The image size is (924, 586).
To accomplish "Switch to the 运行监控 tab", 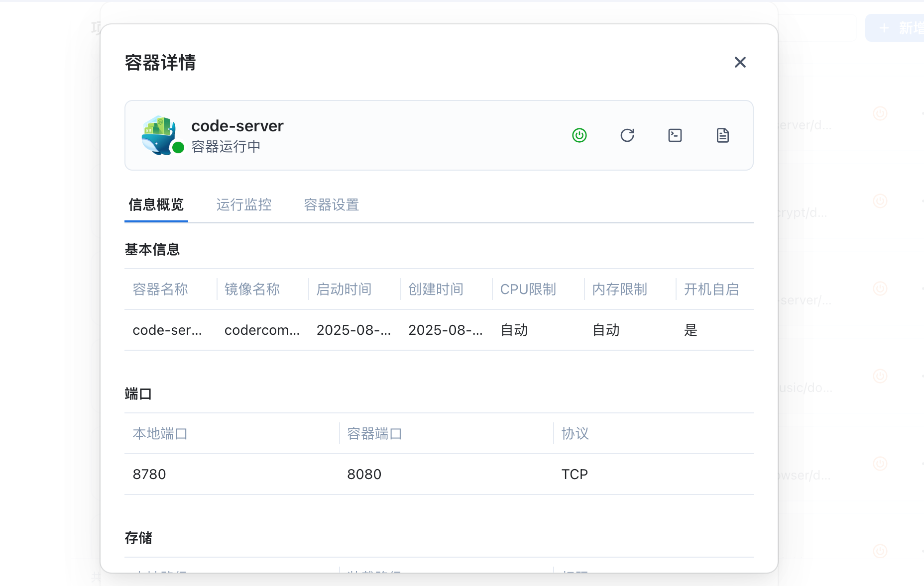I will [x=244, y=204].
